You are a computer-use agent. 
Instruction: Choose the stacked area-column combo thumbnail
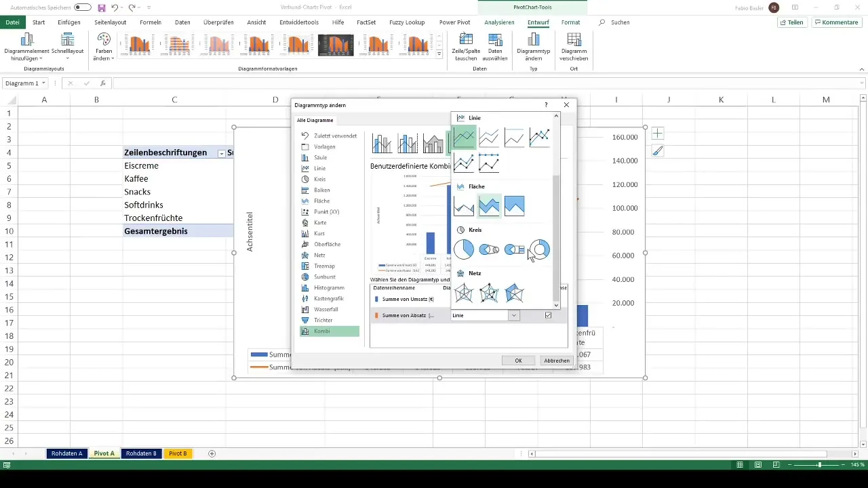pyautogui.click(x=433, y=143)
